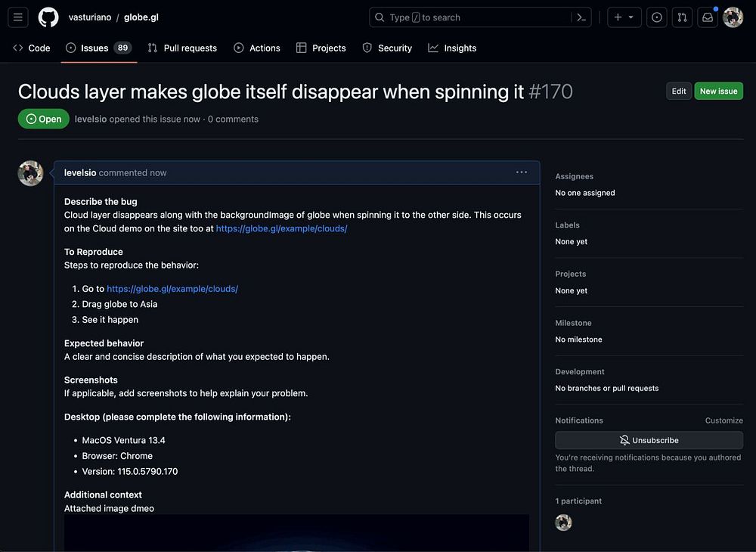The height and width of the screenshot is (552, 756).
Task: Customize notification settings
Action: [723, 420]
